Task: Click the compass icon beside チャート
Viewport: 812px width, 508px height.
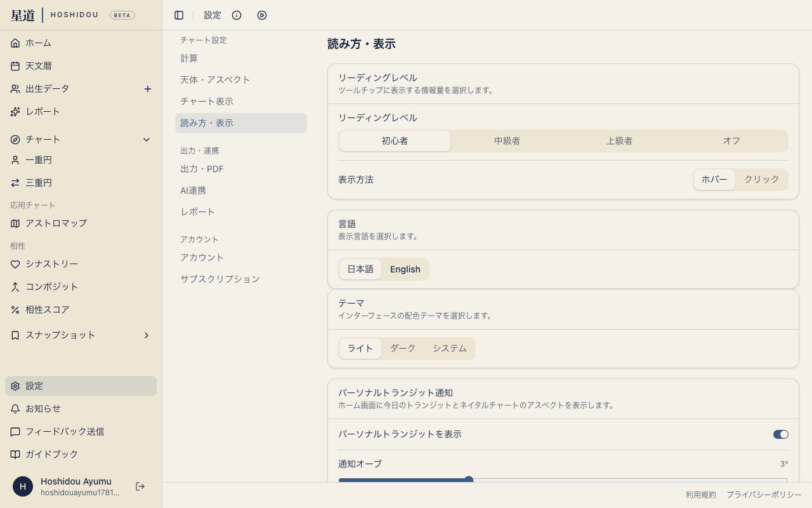Action: coord(15,140)
